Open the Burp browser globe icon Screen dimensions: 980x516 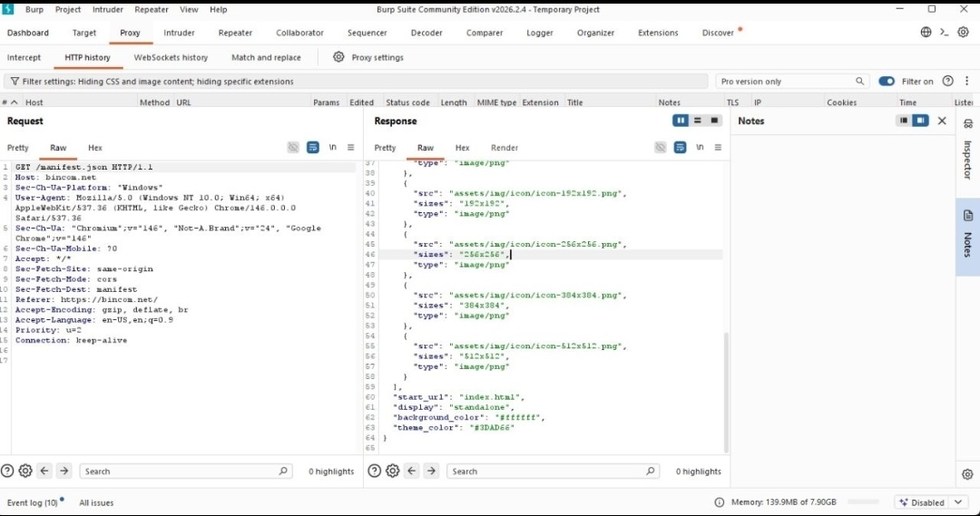click(x=926, y=33)
